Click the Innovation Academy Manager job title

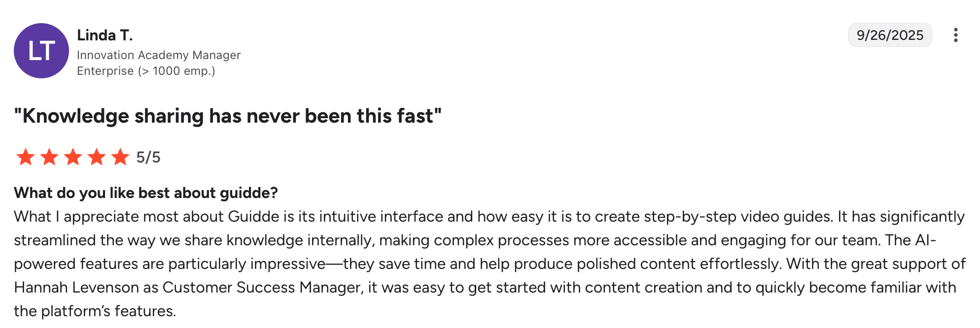159,55
